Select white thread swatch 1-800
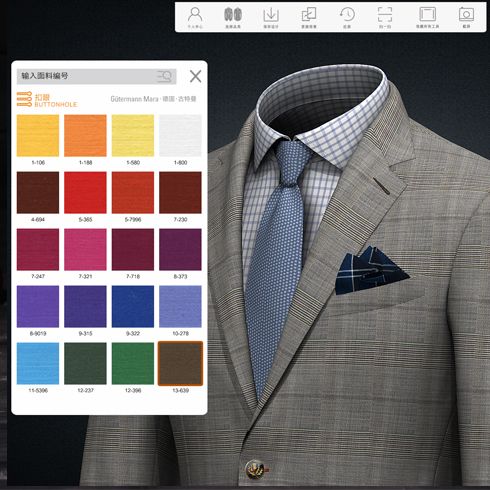The image size is (490, 490). click(x=180, y=135)
